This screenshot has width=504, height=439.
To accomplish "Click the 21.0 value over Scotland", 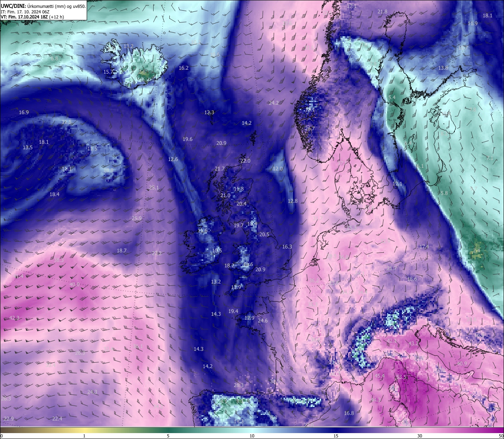I will [x=225, y=195].
